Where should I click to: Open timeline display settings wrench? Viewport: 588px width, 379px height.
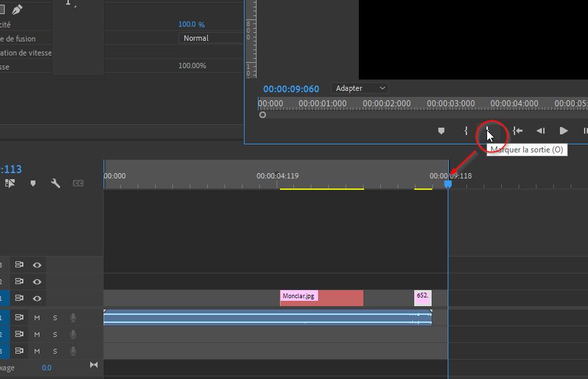(x=55, y=183)
